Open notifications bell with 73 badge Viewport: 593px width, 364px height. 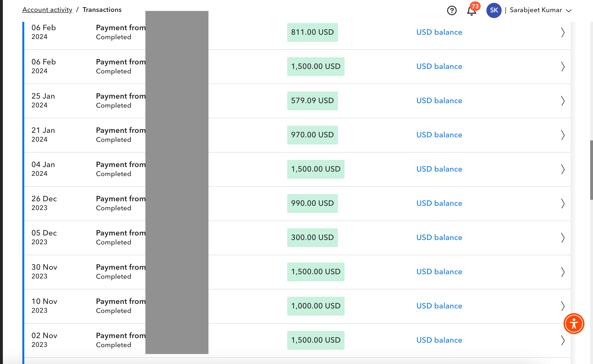click(x=471, y=11)
